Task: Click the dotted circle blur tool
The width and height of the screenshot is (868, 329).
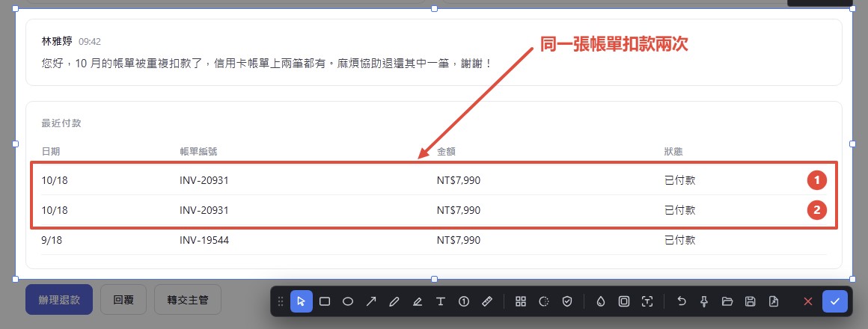Action: click(543, 301)
